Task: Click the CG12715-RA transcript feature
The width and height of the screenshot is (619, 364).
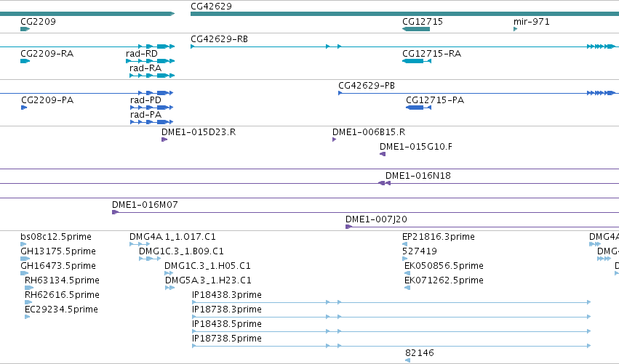Action: 417,61
